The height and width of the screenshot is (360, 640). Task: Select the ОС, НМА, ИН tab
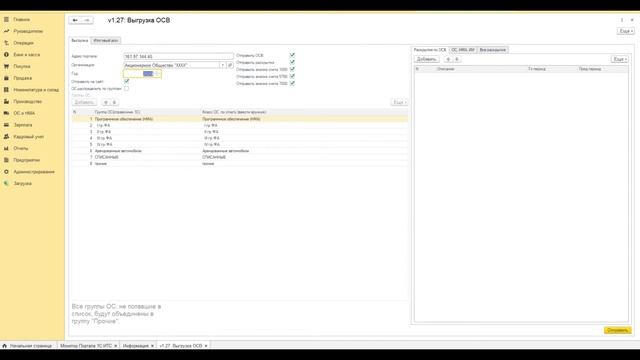[x=463, y=50]
